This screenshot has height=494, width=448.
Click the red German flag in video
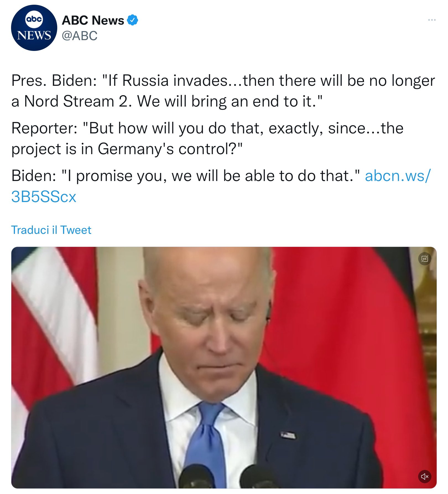tap(340, 318)
